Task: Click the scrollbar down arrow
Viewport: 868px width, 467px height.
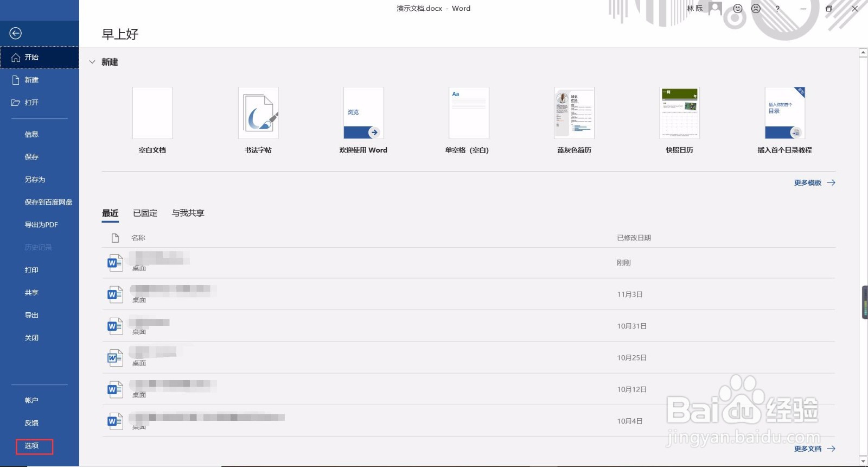Action: coord(863,462)
